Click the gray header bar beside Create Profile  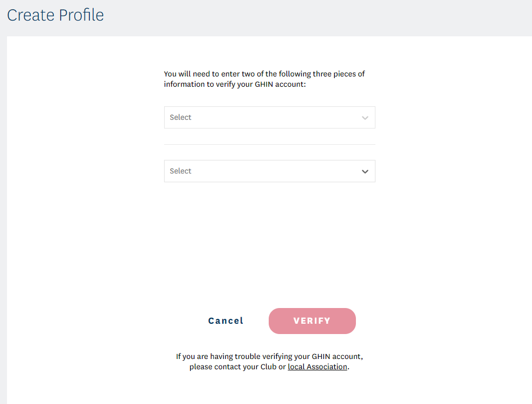point(325,16)
